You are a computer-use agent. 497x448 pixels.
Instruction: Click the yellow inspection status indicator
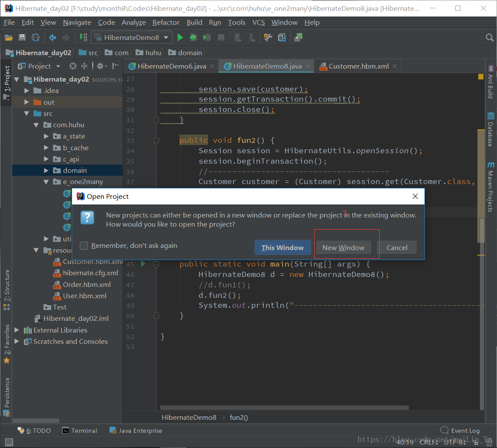[481, 77]
